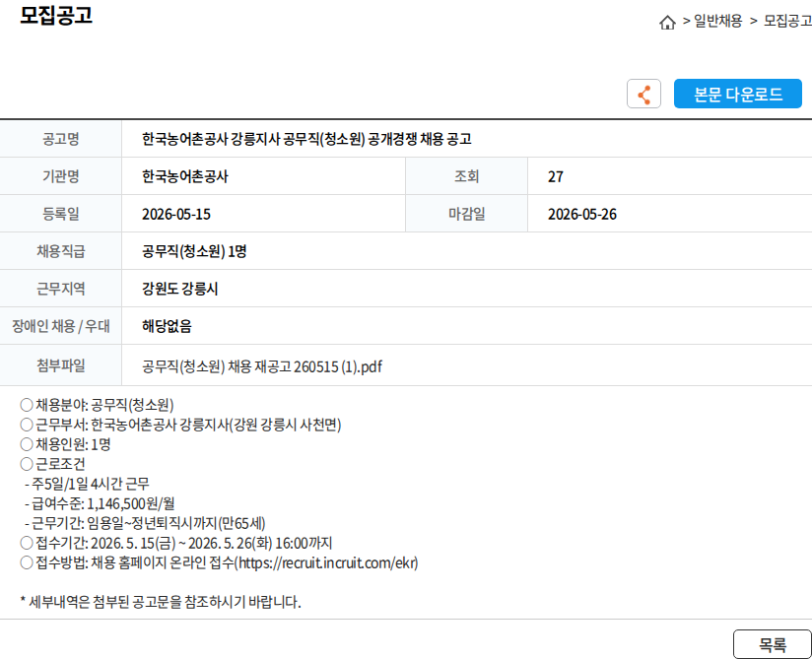Click the value 공무직(청소원) 1명
Image resolution: width=812 pixels, height=659 pixels.
pyautogui.click(x=194, y=251)
